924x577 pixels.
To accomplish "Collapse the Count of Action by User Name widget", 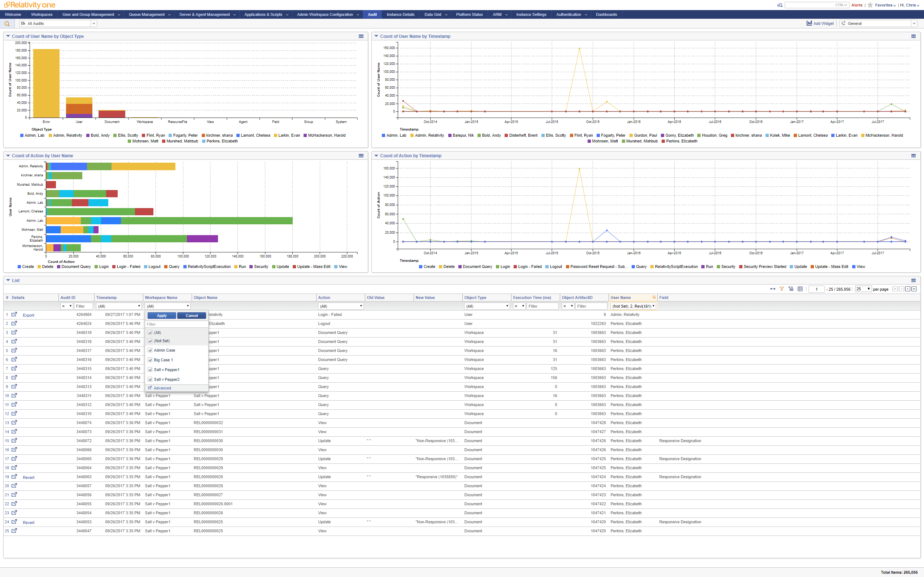I will [x=8, y=156].
